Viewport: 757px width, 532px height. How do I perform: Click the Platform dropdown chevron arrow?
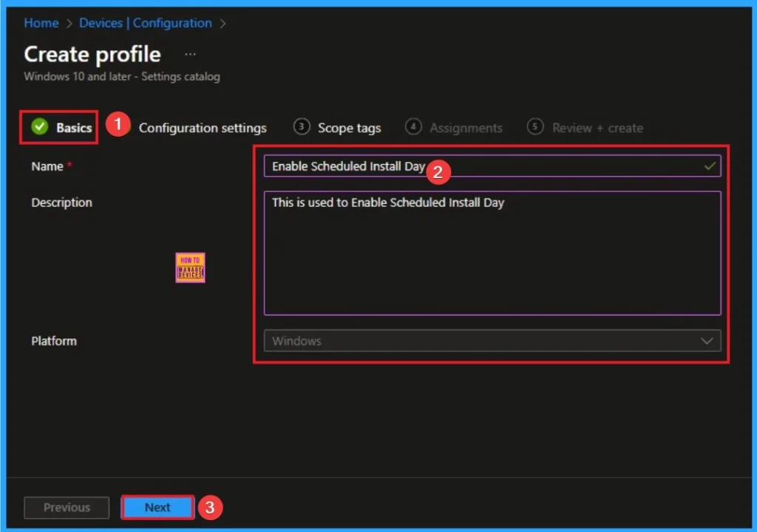707,341
